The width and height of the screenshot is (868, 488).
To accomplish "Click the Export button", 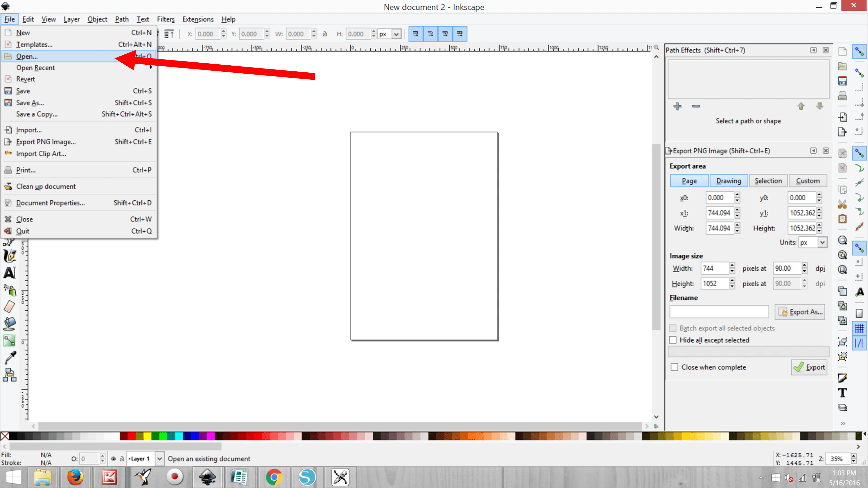I will (809, 367).
